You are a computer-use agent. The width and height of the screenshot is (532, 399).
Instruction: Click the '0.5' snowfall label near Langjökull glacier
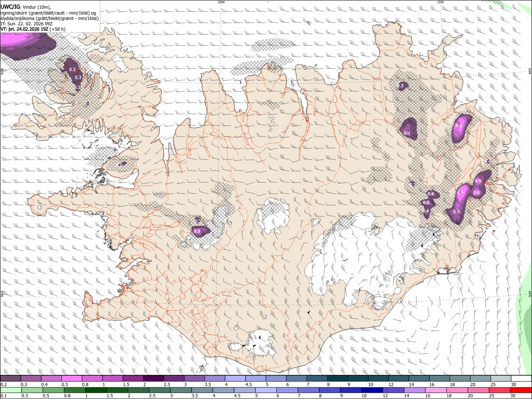[x=197, y=231]
